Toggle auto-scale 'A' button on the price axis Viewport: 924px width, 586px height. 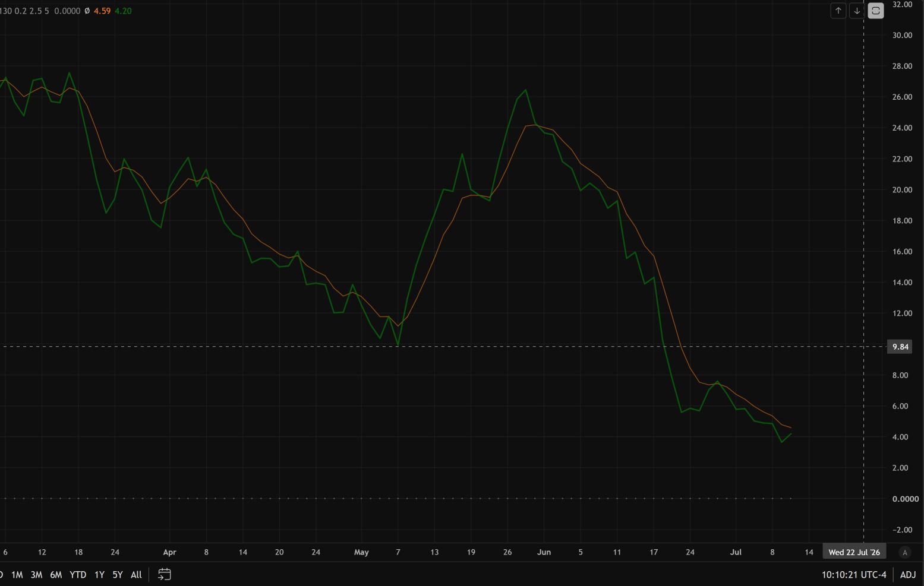pos(905,552)
